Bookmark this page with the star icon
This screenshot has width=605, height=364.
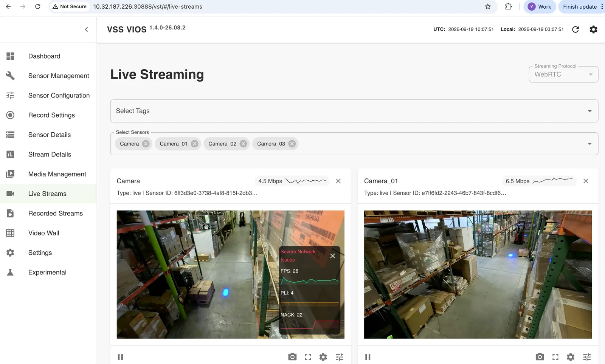488,6
